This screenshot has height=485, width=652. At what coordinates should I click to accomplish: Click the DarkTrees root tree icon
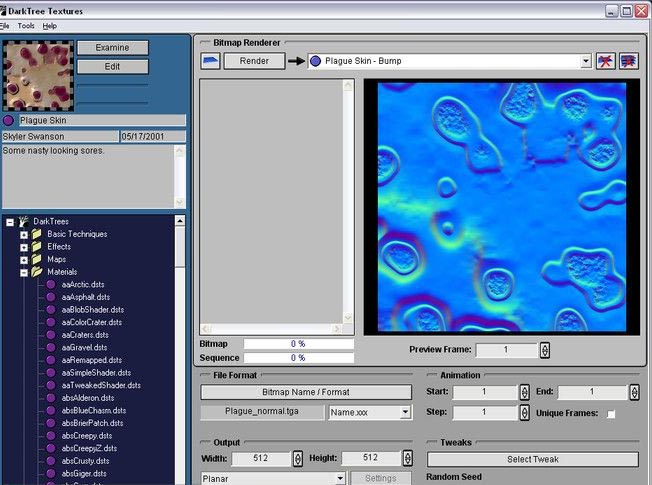pos(24,221)
